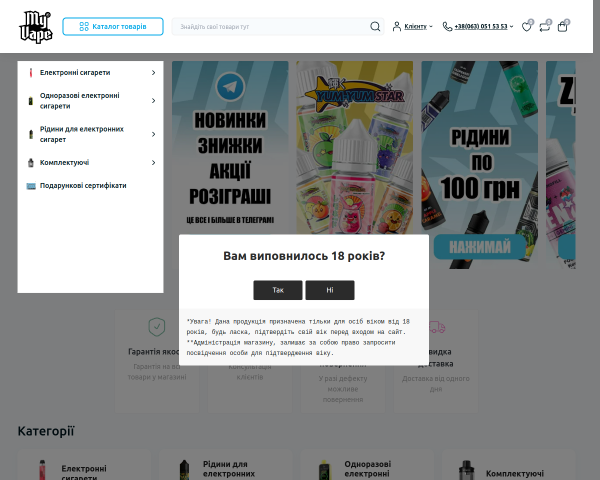600x480 pixels.
Task: Select Електронні сигарети in the sidebar menu
Action: [x=75, y=72]
